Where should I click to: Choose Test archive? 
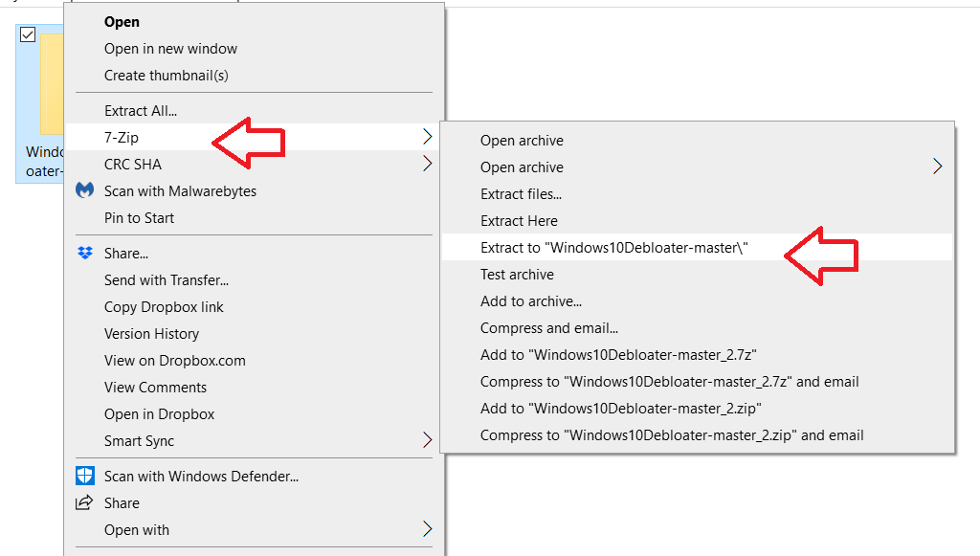(x=517, y=275)
